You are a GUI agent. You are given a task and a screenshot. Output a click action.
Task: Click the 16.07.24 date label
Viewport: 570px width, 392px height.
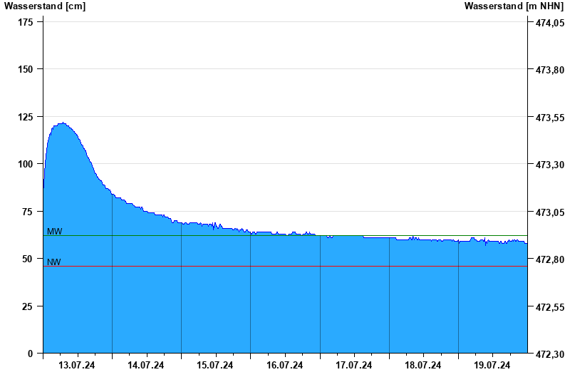284,365
